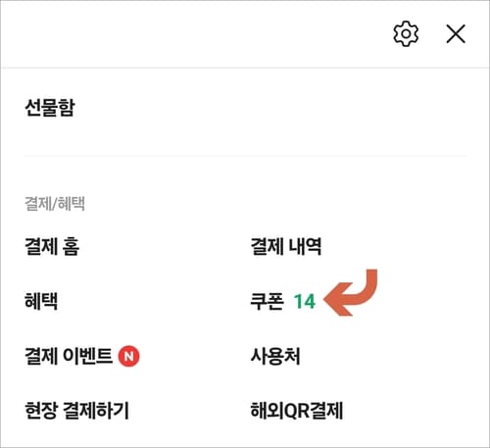Open settings via the gear icon
The width and height of the screenshot is (490, 448).
coord(406,33)
